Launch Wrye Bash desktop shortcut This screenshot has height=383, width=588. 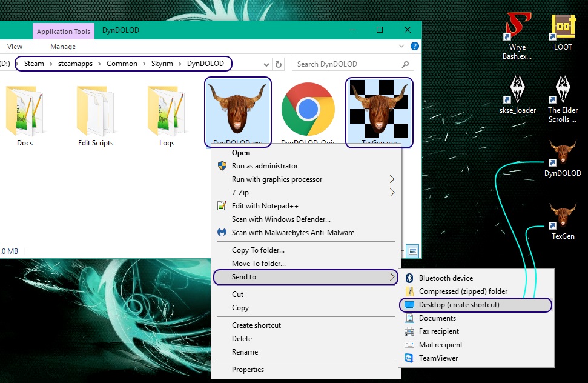pos(517,36)
